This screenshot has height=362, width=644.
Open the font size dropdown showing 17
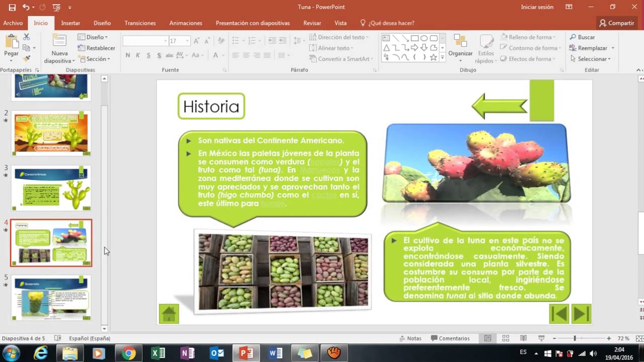188,41
